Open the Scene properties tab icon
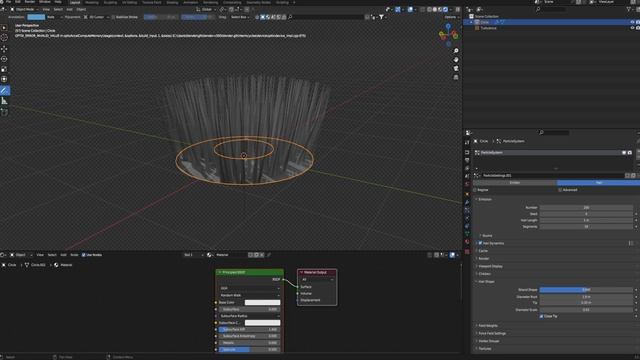 click(x=467, y=176)
